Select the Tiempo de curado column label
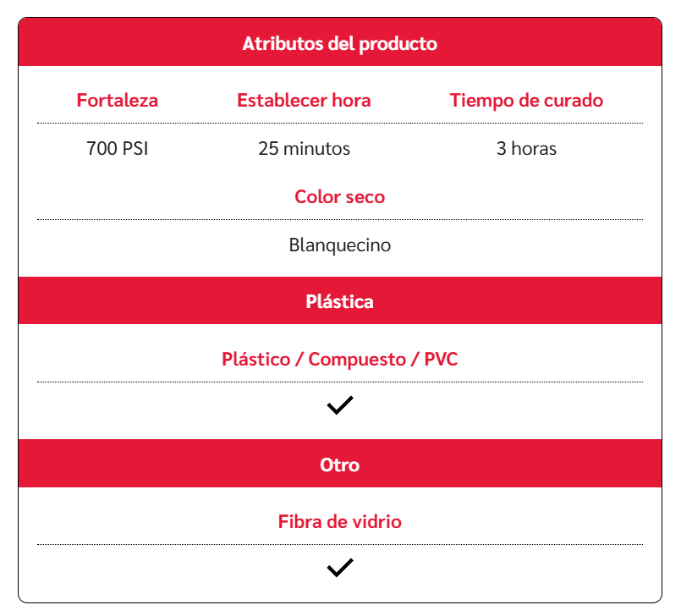Viewport: 681px width, 616px height. 526,100
